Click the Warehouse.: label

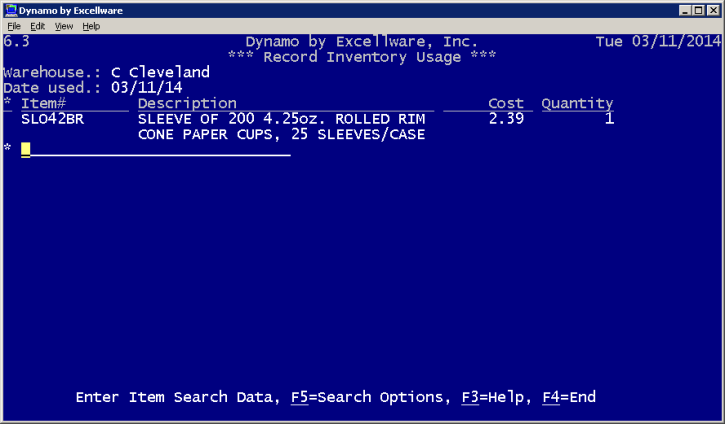pos(52,72)
